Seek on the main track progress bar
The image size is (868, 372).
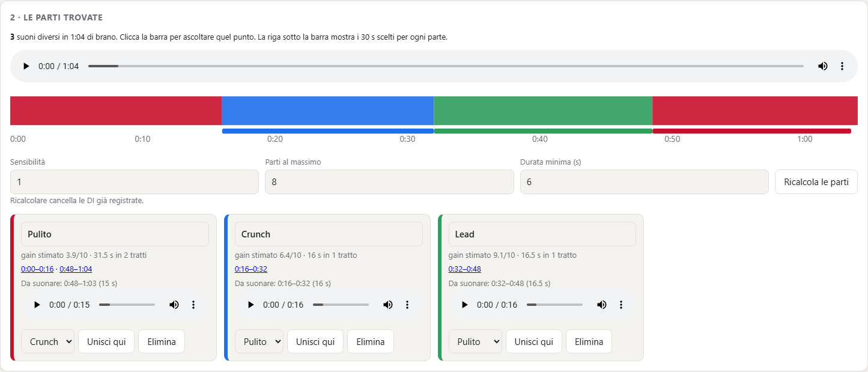click(x=446, y=66)
